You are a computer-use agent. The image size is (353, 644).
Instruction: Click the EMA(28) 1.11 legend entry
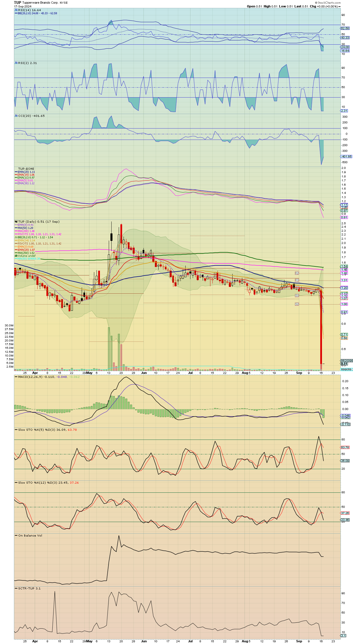pyautogui.click(x=25, y=172)
